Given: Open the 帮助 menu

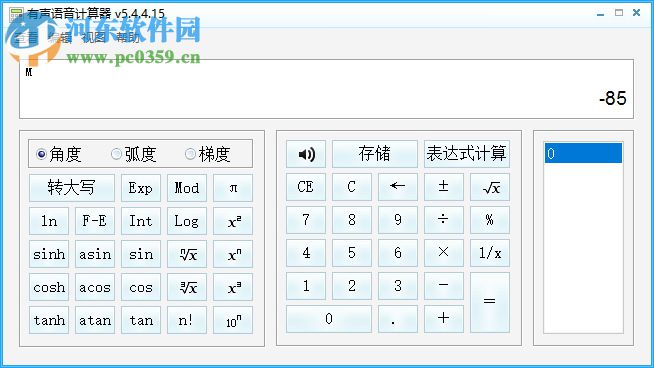Looking at the screenshot, I should pos(128,38).
